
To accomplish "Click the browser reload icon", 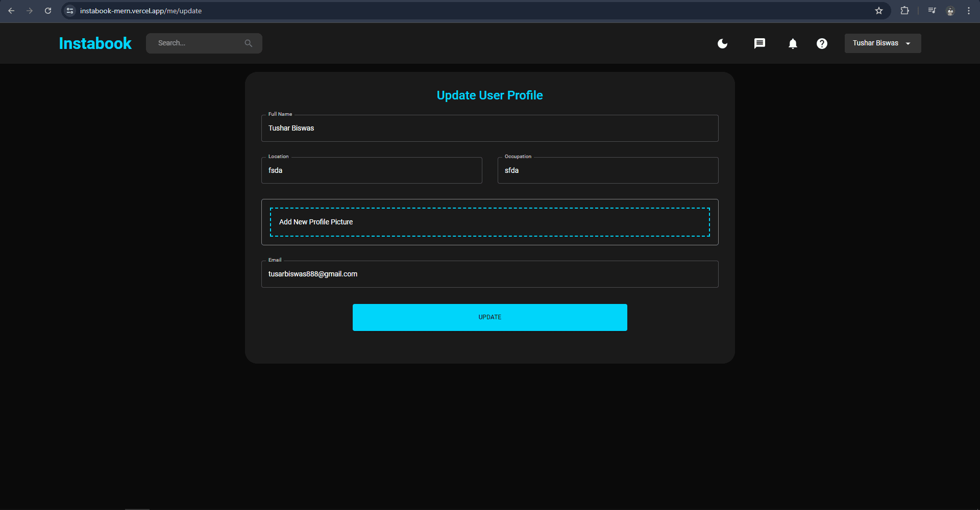I will click(48, 10).
